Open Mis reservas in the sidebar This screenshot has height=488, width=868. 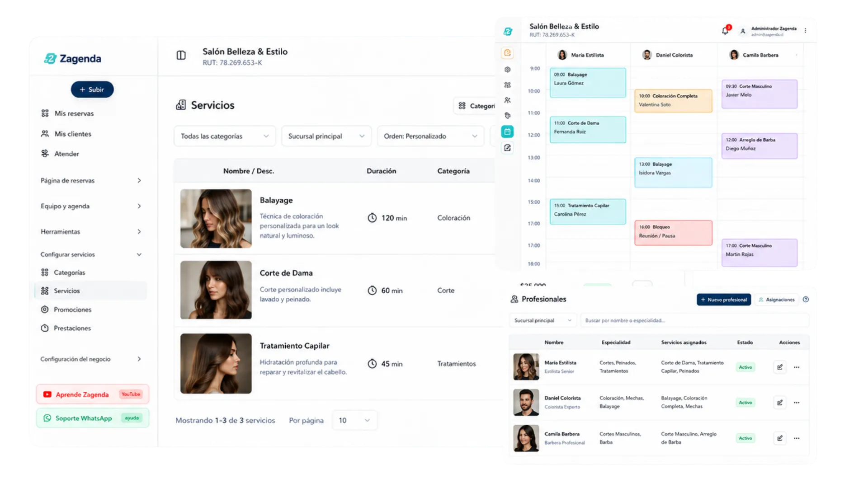68,113
